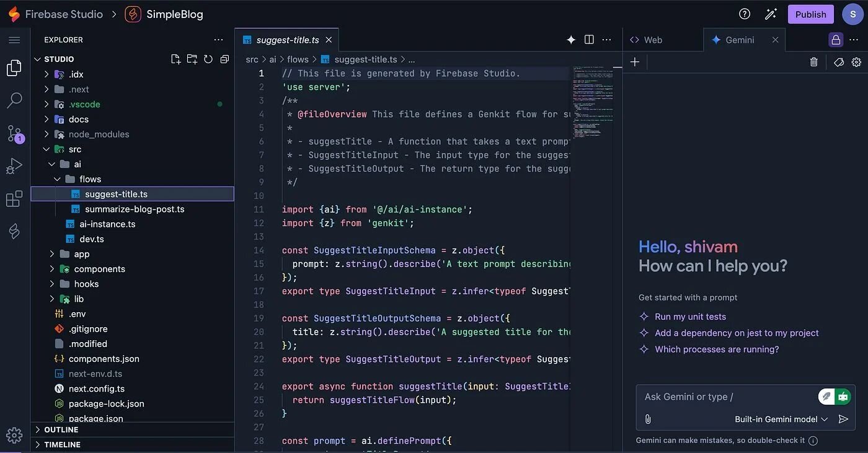Select the suggest-title.ts editor tab

pyautogui.click(x=286, y=39)
